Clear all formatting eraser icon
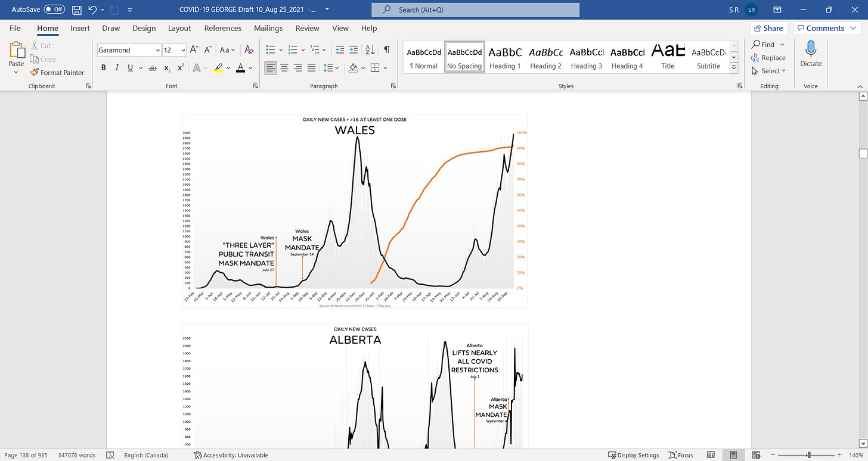The height and width of the screenshot is (461, 868). pyautogui.click(x=249, y=50)
